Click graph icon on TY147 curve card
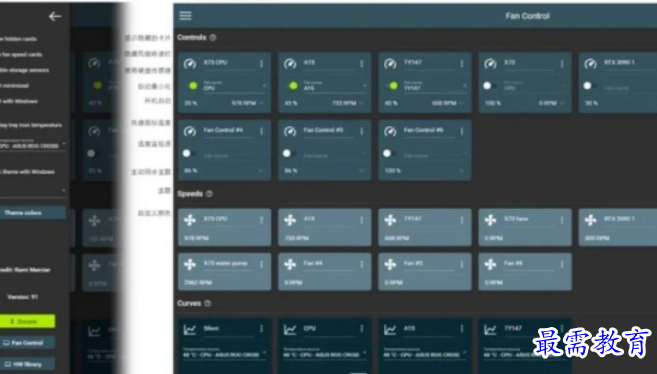Viewport: 657px width, 374px height. click(490, 330)
